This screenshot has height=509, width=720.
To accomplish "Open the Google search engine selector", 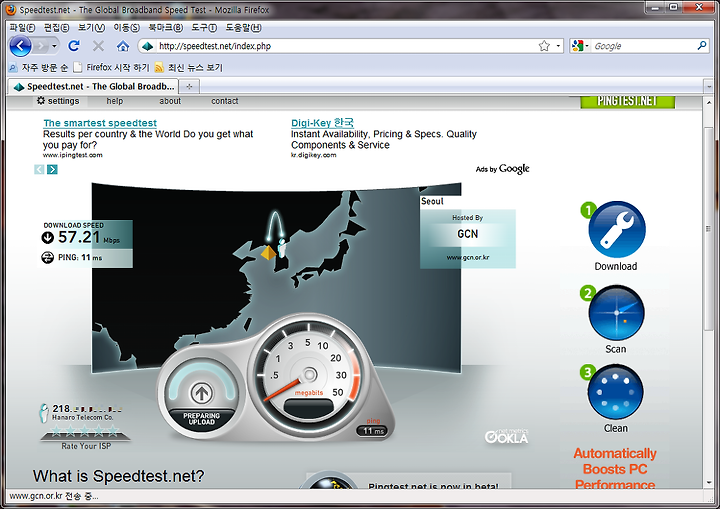I will tap(580, 45).
